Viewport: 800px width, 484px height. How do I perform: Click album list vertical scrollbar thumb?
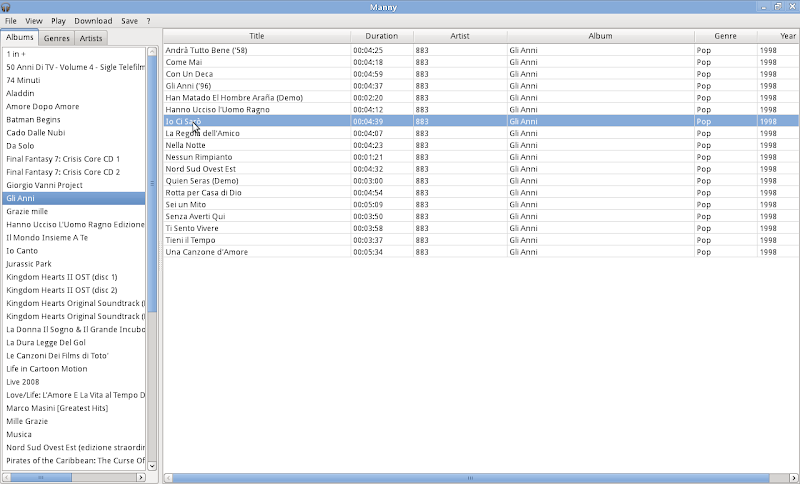tap(152, 184)
